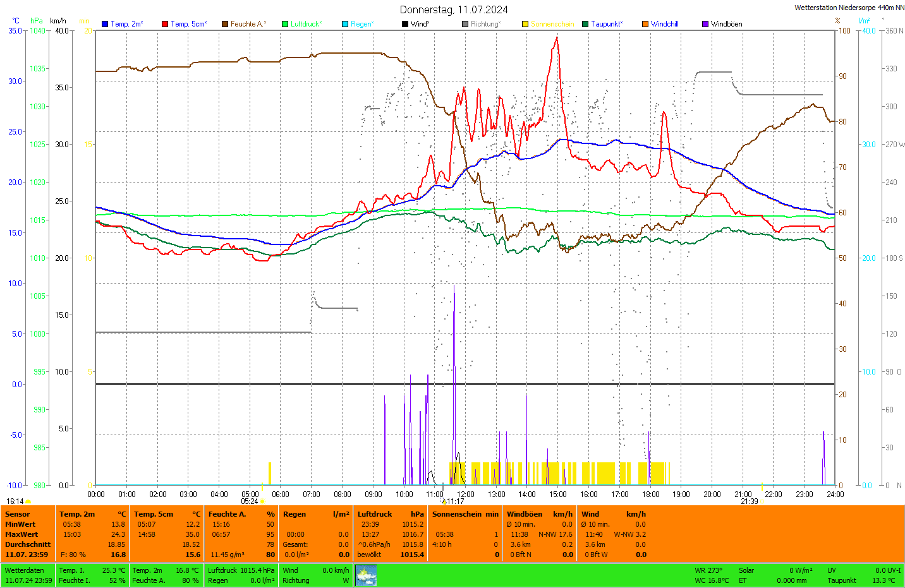
Task: Click the green Luftdruck legend square
Action: 285,24
